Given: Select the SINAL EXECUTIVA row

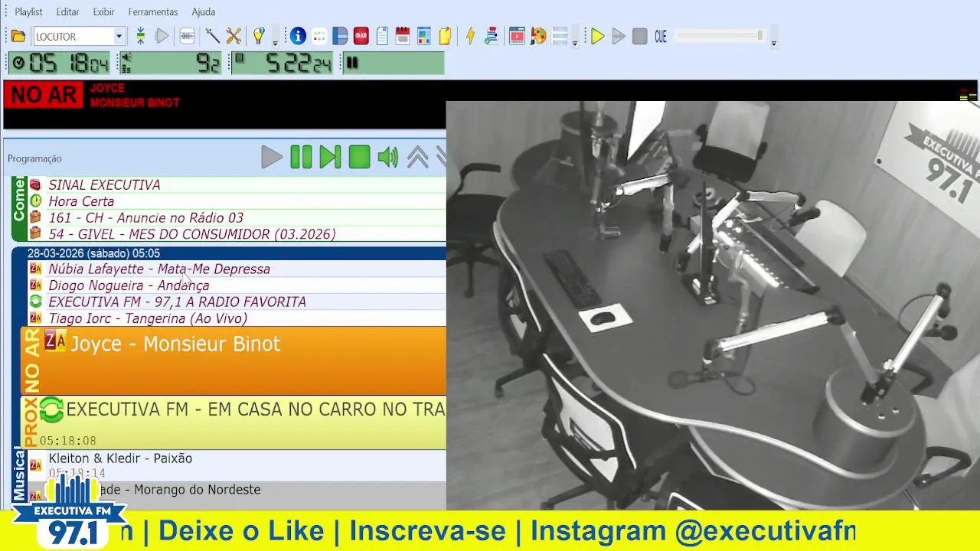Looking at the screenshot, I should click(237, 184).
